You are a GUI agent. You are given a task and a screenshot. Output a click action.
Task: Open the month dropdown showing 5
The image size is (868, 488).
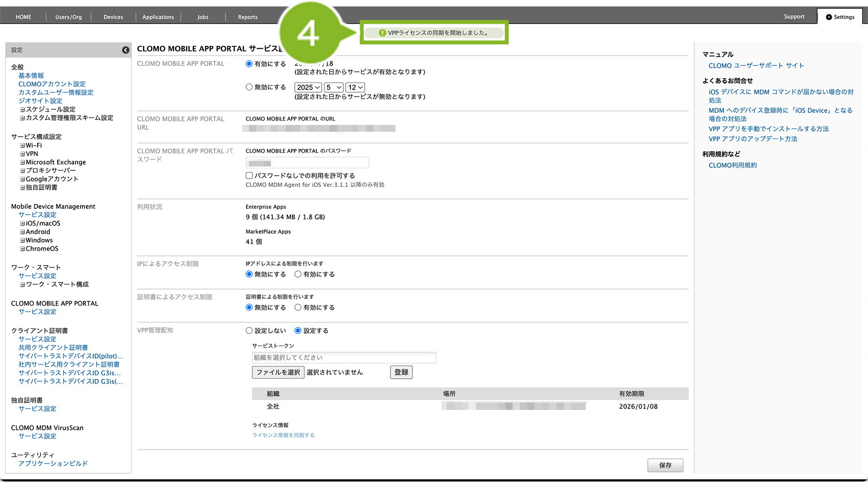[x=334, y=87]
